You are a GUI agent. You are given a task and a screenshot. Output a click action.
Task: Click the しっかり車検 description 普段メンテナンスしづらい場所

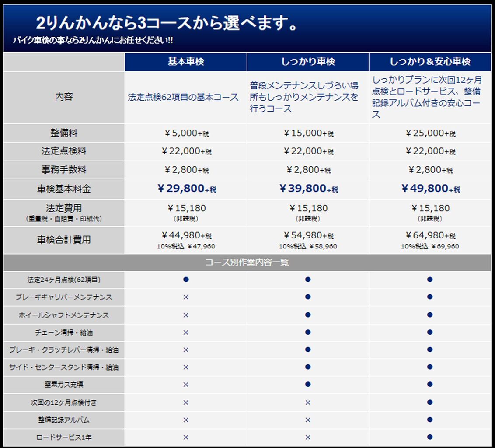point(304,97)
